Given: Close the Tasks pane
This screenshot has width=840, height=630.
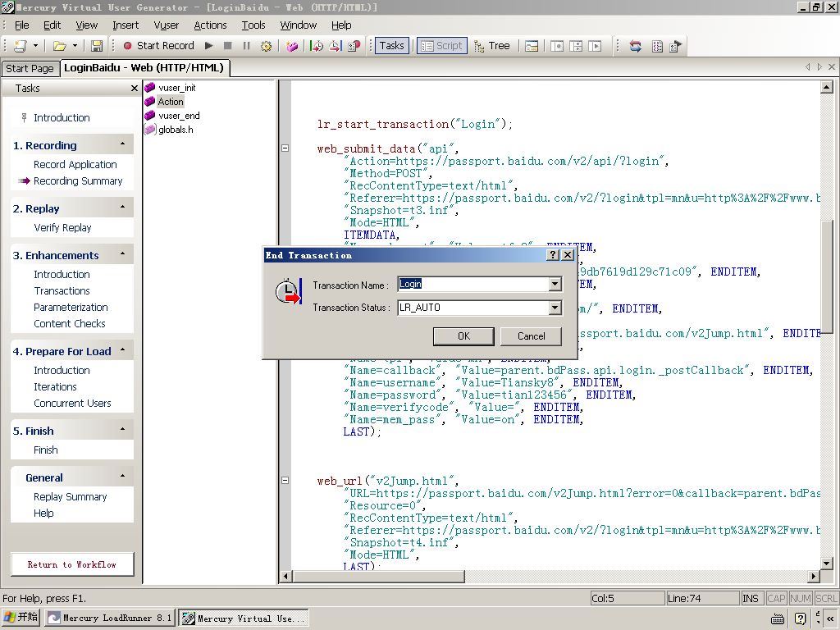Looking at the screenshot, I should (x=135, y=89).
